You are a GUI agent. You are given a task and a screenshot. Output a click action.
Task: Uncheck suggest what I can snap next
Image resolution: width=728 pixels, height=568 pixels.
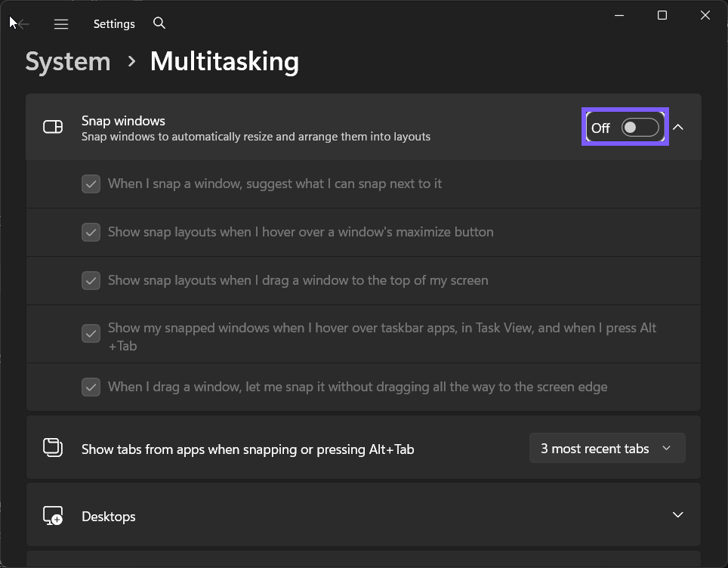pos(91,184)
